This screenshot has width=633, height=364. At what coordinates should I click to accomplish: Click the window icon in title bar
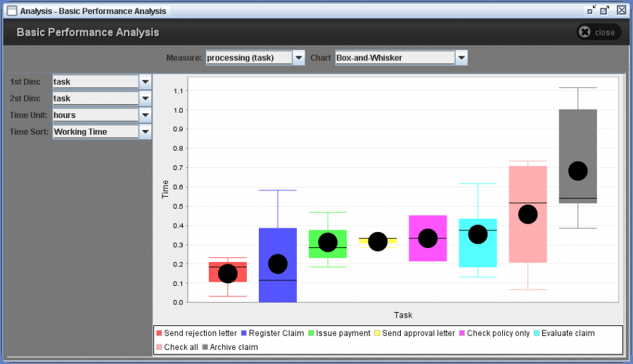[x=11, y=11]
